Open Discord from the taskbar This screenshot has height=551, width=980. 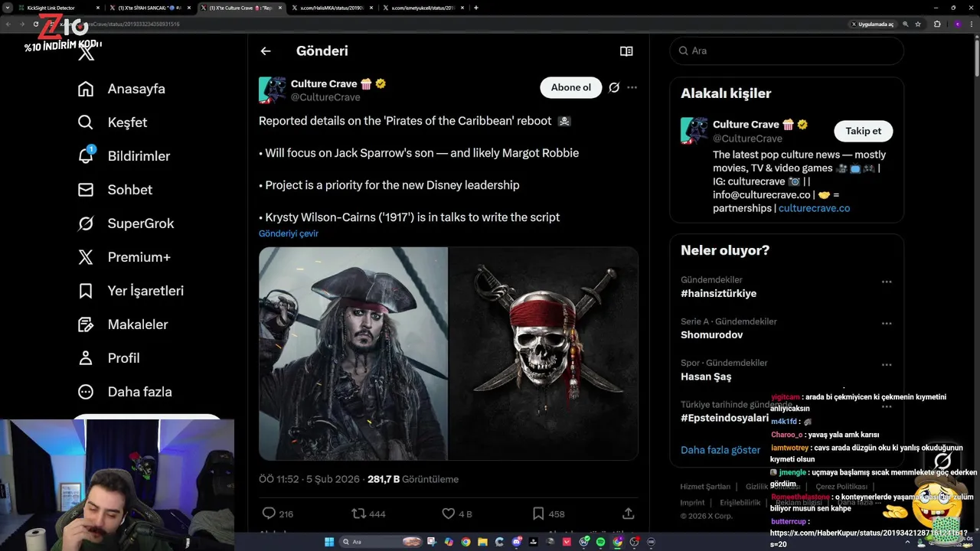click(517, 542)
